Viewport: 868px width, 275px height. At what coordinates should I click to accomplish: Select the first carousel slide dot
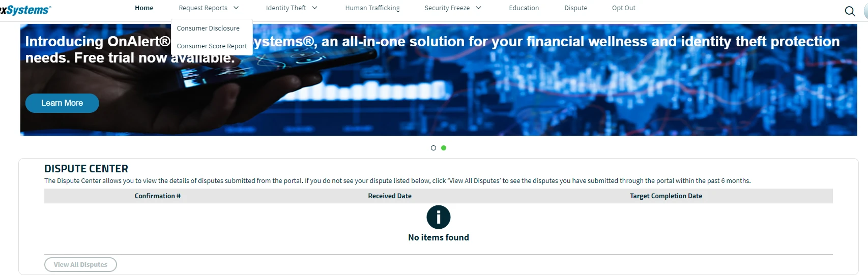tap(433, 148)
